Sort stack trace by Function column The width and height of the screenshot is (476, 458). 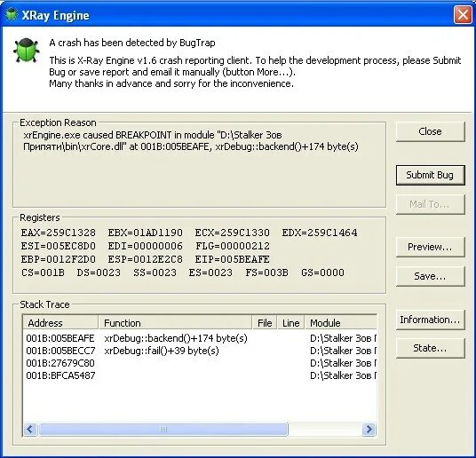click(176, 322)
